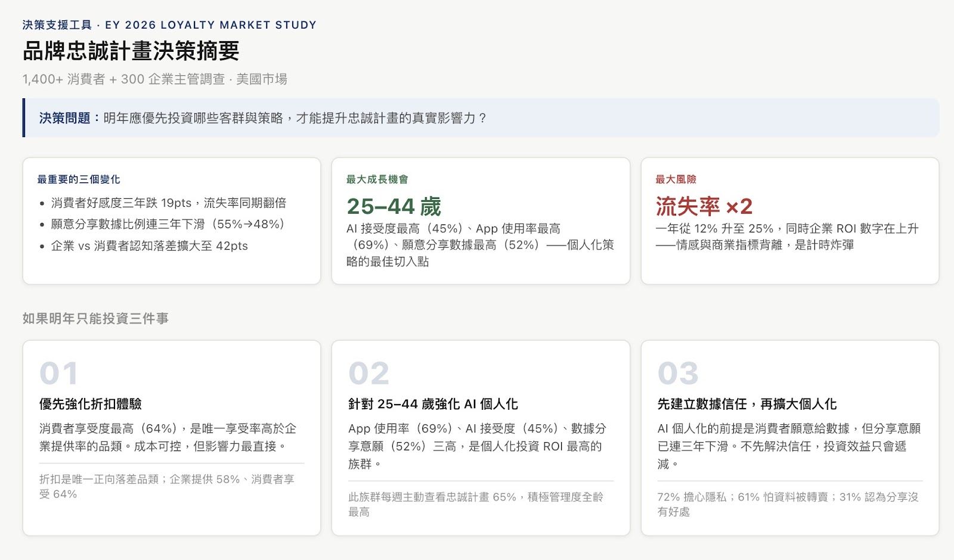
Task: Click the bullet about 願意分享數據比例 55%→48%
Action: 168,225
